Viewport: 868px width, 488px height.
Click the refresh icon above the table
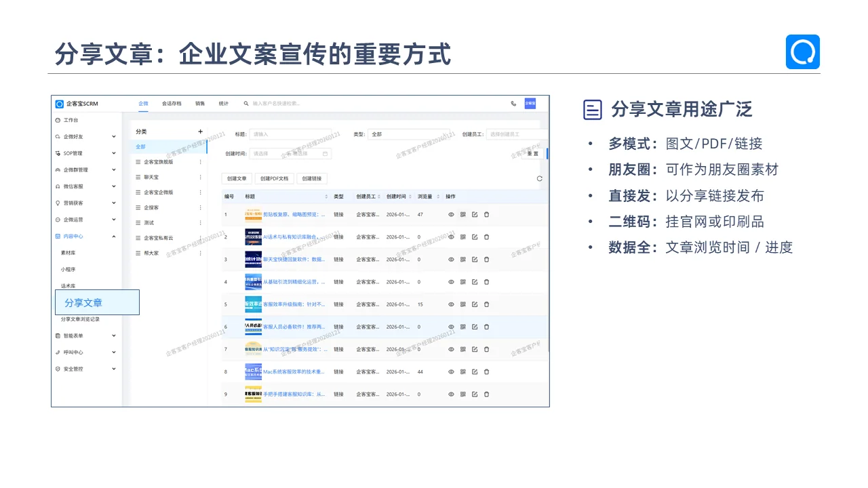(540, 178)
